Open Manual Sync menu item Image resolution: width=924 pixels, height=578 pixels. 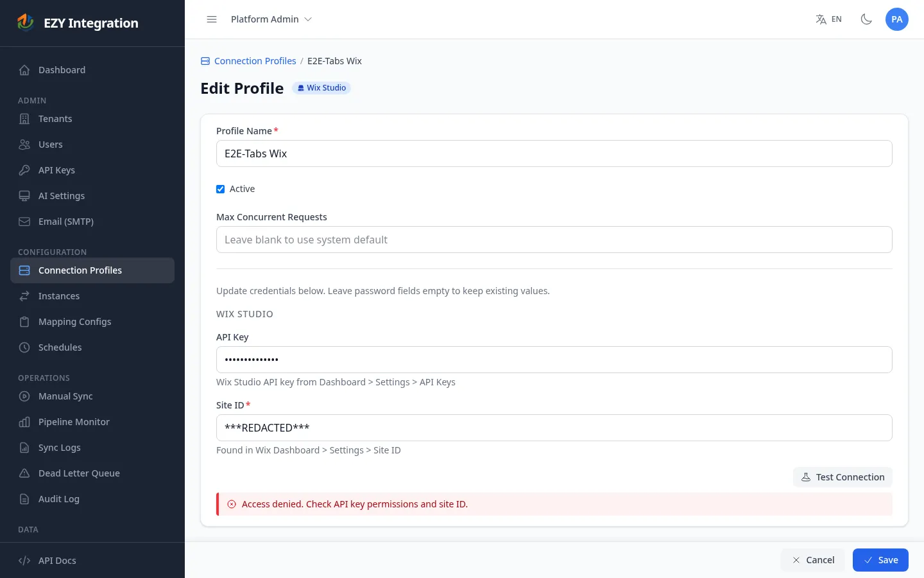(x=92, y=396)
